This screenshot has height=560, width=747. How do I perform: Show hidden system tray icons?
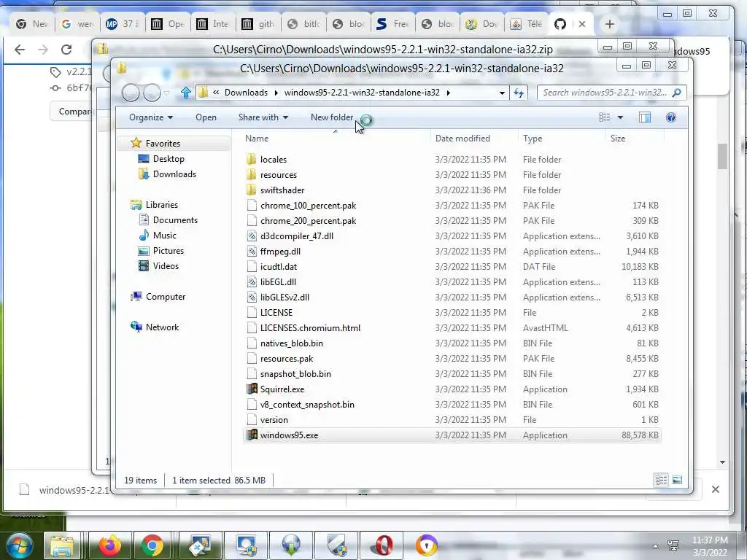tap(655, 545)
